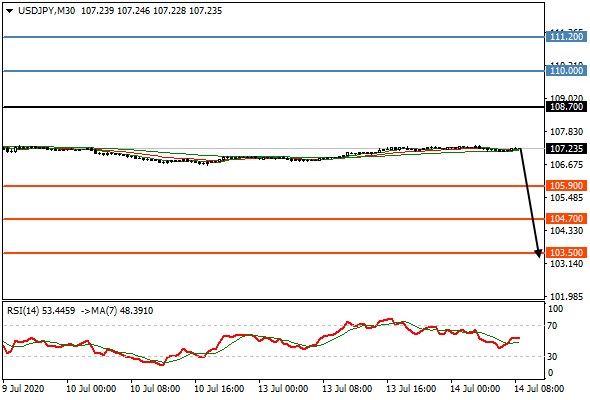This screenshot has width=590, height=400.
Task: Select the 111.200 blue price label
Action: pos(566,37)
